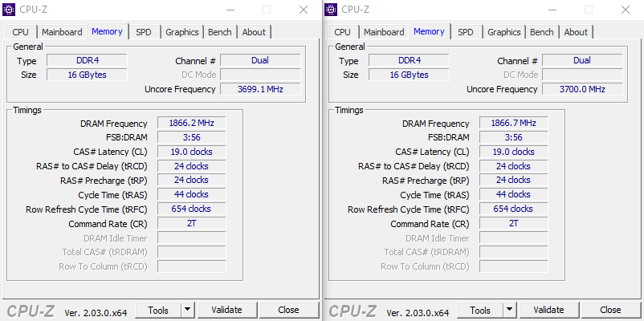Click the Tools button in right CPU-Z window
This screenshot has width=644, height=321.
tap(480, 311)
